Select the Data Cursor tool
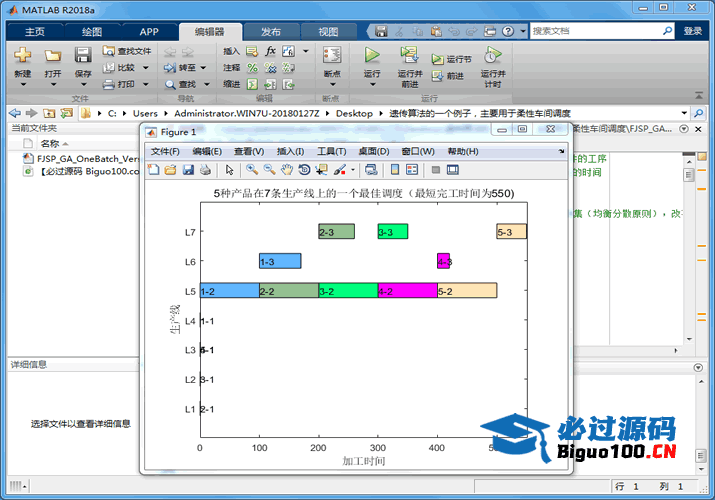Viewport: 715px width, 500px height. tap(321, 170)
